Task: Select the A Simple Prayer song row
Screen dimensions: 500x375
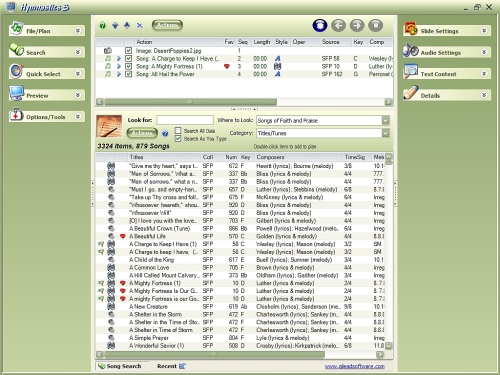Action: pyautogui.click(x=240, y=338)
